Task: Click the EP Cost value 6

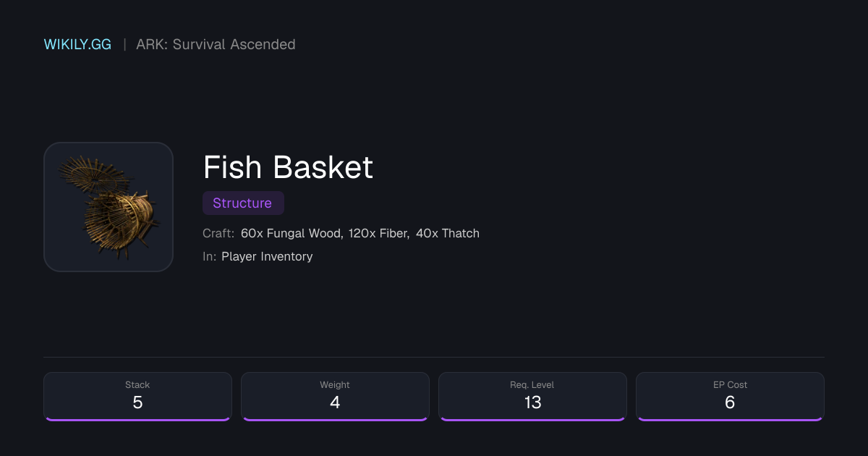Action: click(x=730, y=402)
